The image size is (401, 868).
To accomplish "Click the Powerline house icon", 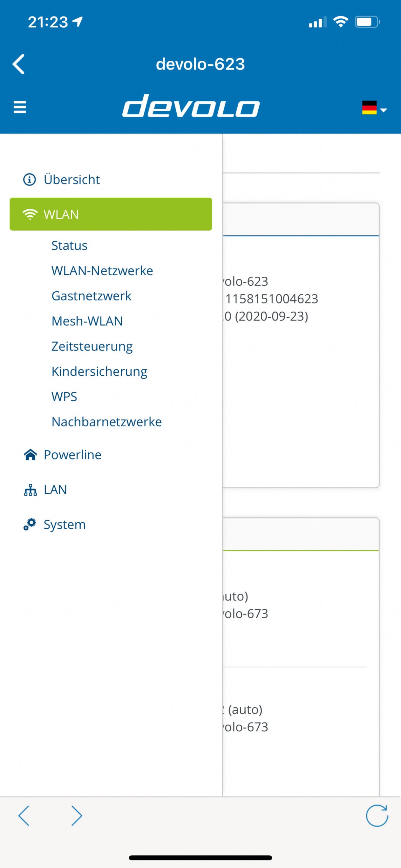I will point(31,455).
